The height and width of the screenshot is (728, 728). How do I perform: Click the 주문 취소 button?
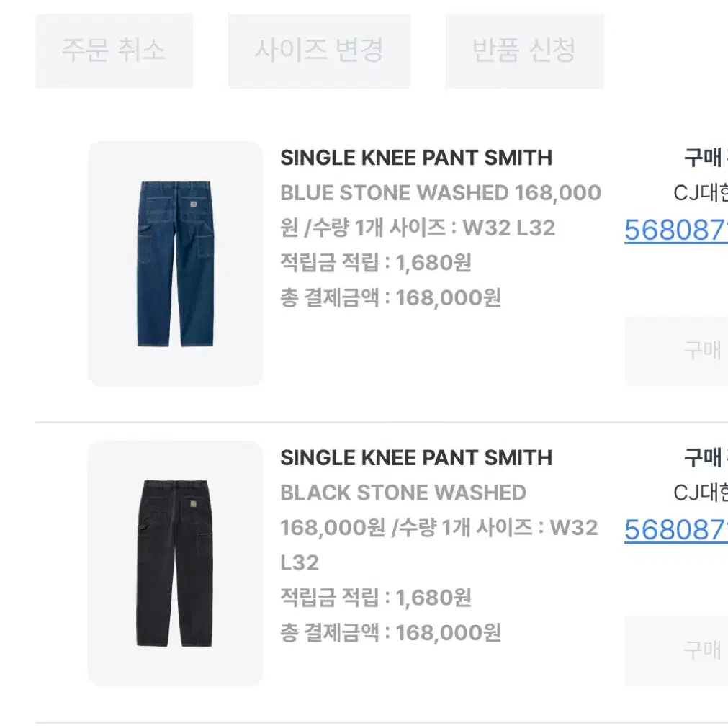click(114, 50)
